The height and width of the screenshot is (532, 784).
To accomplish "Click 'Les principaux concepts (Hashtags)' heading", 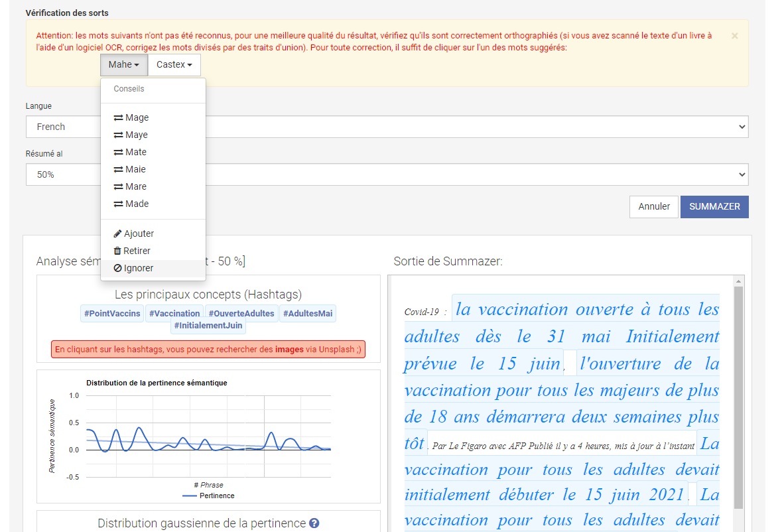I will point(208,295).
